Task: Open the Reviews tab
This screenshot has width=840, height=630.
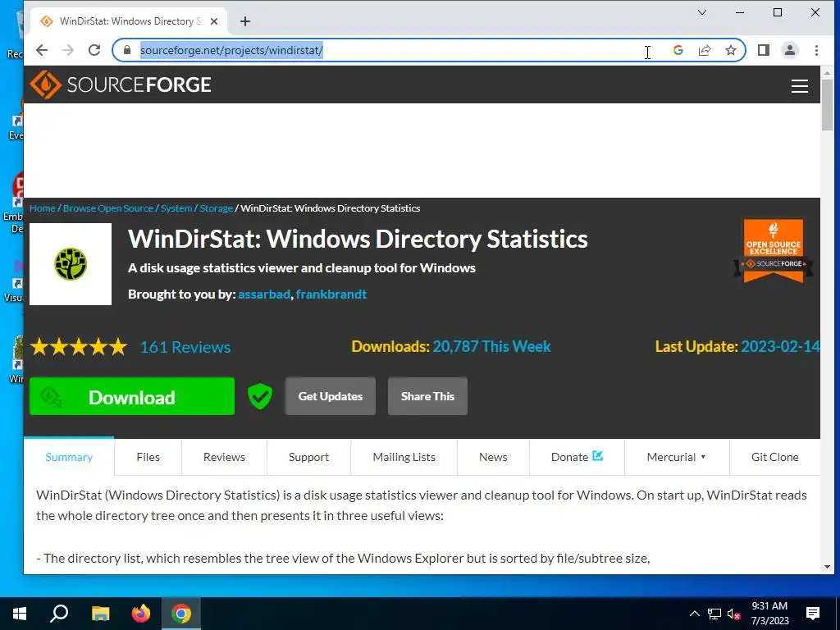Action: pos(224,457)
